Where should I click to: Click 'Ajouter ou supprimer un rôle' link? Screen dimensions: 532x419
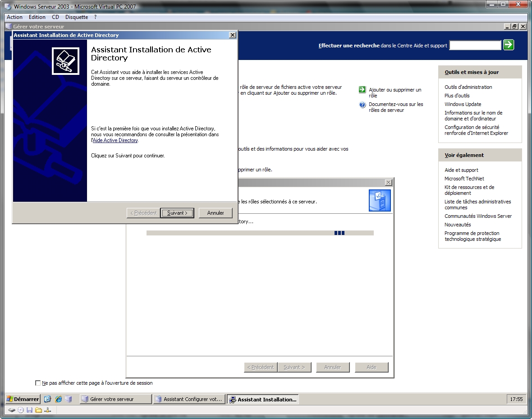395,93
